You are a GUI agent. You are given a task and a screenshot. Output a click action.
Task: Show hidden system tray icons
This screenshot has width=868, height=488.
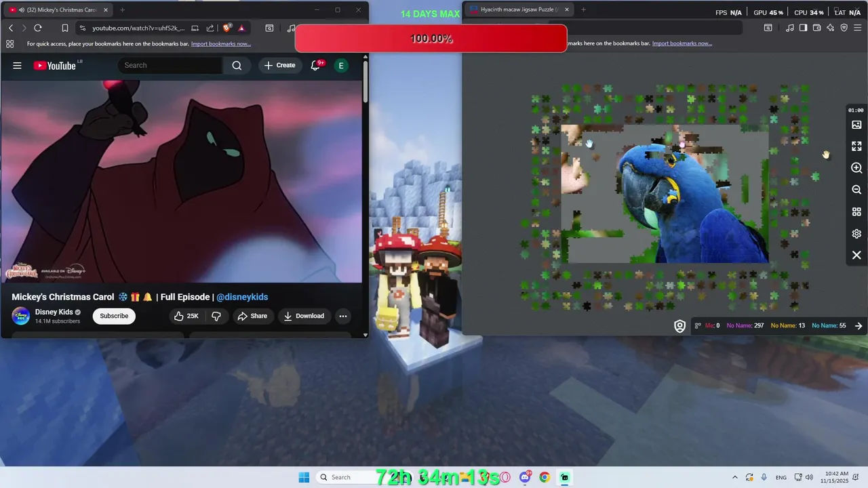(x=734, y=477)
